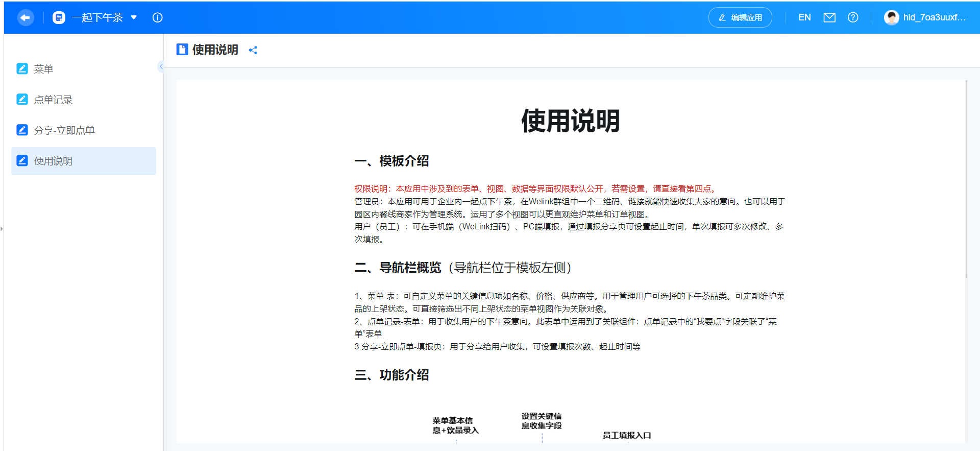This screenshot has width=980, height=451.
Task: Click the paragraph starting 用户（员工）
Action: [x=569, y=233]
